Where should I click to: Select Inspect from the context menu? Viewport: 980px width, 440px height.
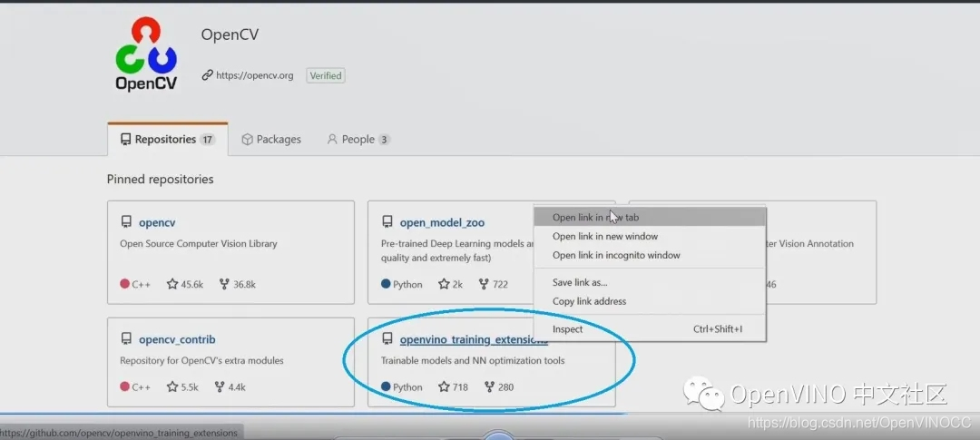pyautogui.click(x=650, y=329)
